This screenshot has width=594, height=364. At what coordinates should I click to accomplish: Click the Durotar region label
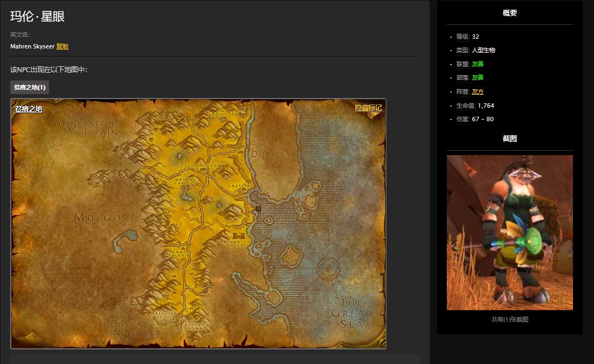tap(274, 154)
